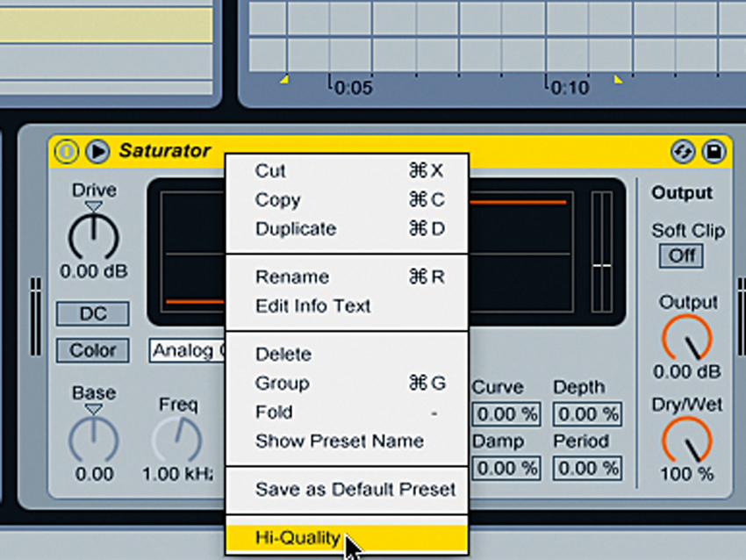746x560 pixels.
Task: Click the Depth percentage field
Action: (x=587, y=414)
